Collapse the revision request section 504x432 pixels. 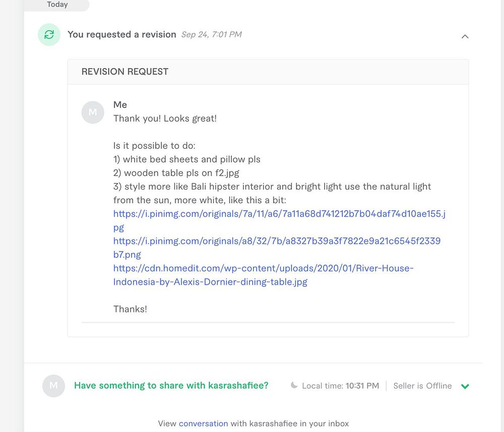465,36
